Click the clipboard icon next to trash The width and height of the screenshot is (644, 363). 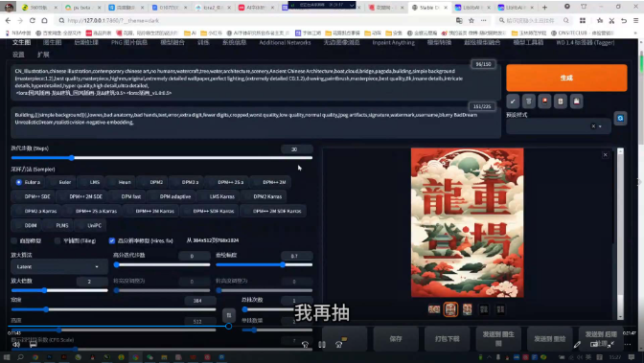(x=561, y=101)
